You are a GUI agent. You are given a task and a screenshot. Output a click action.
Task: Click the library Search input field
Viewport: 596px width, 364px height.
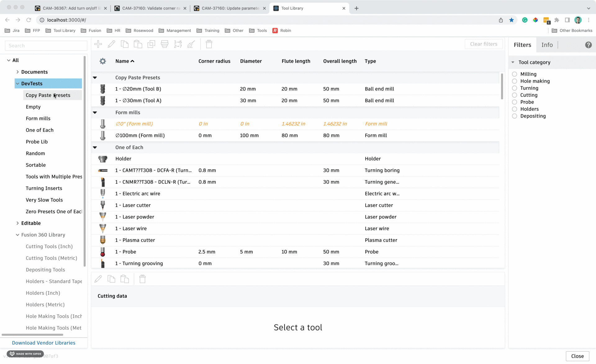tap(46, 46)
